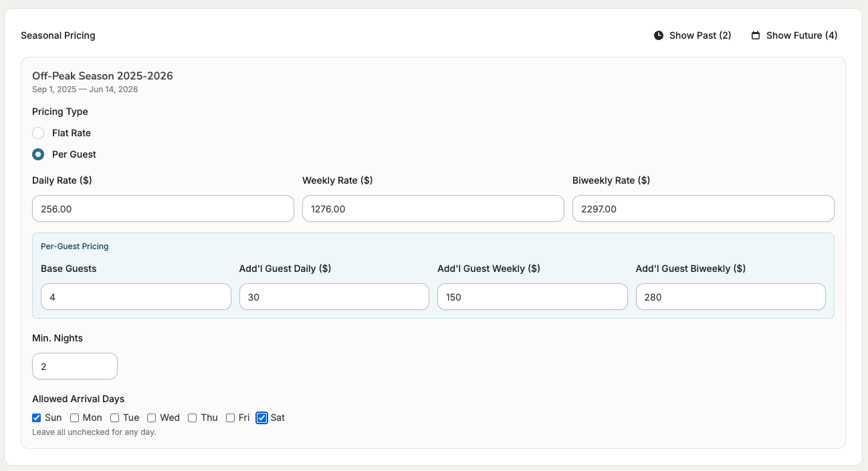Uncheck the Sat arrival day
This screenshot has height=471, width=868.
tap(262, 418)
